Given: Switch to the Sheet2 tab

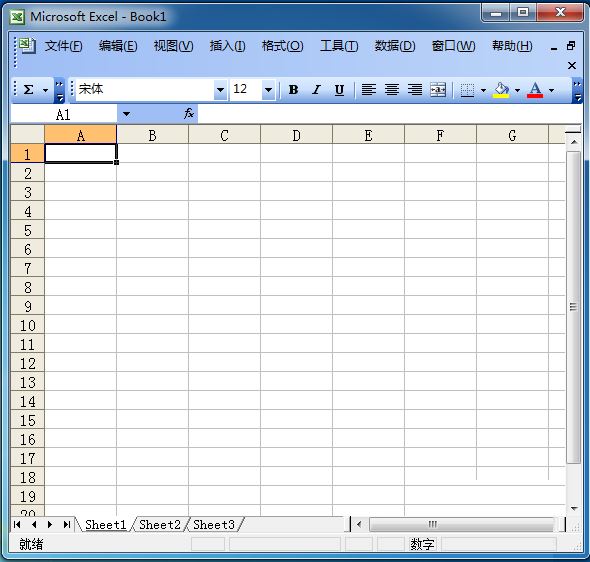Looking at the screenshot, I should point(160,524).
